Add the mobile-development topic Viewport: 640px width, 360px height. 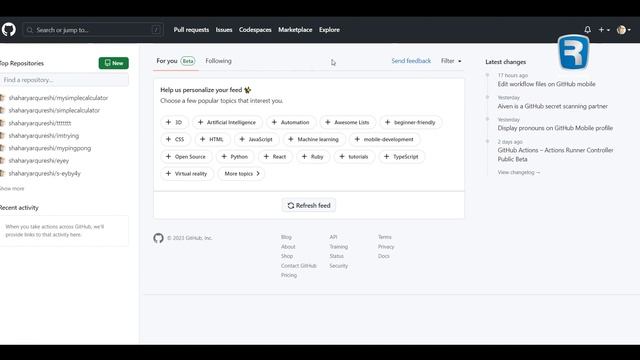tap(384, 139)
